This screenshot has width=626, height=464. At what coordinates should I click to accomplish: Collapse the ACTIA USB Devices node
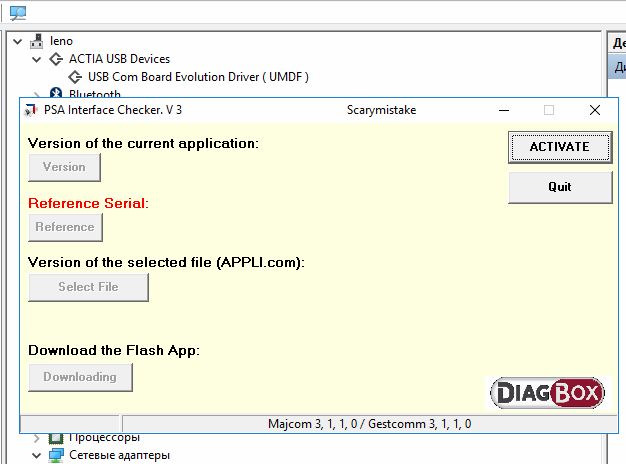click(37, 59)
